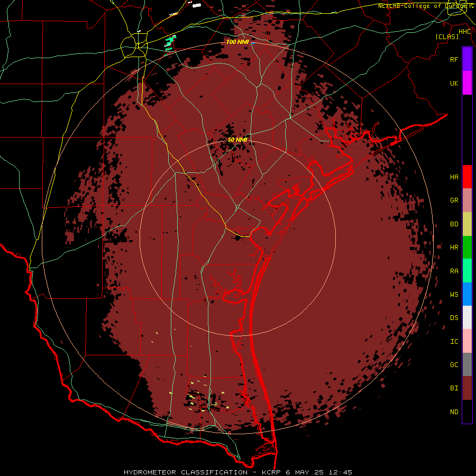
Task: Click the '50 NMI' range ring label
Action: point(237,140)
